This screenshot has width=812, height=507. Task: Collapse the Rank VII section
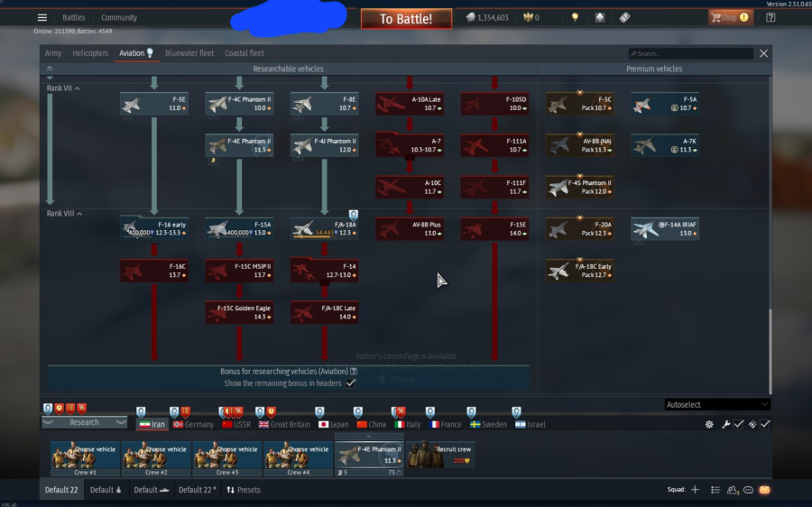[x=78, y=88]
